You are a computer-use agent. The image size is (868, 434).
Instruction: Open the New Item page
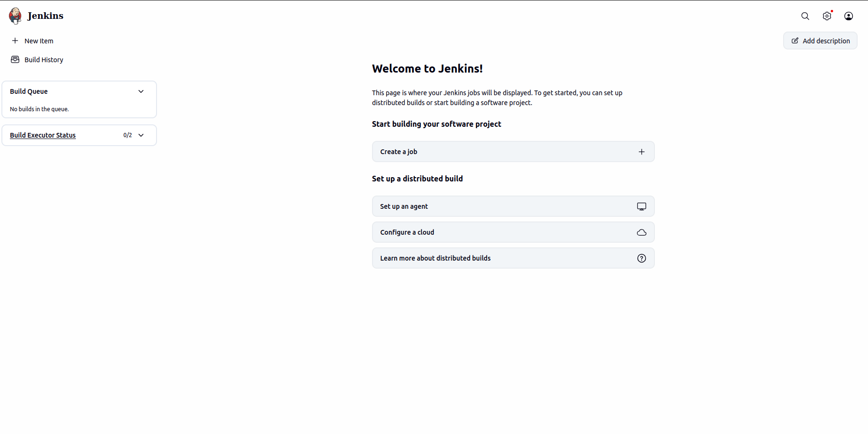39,41
